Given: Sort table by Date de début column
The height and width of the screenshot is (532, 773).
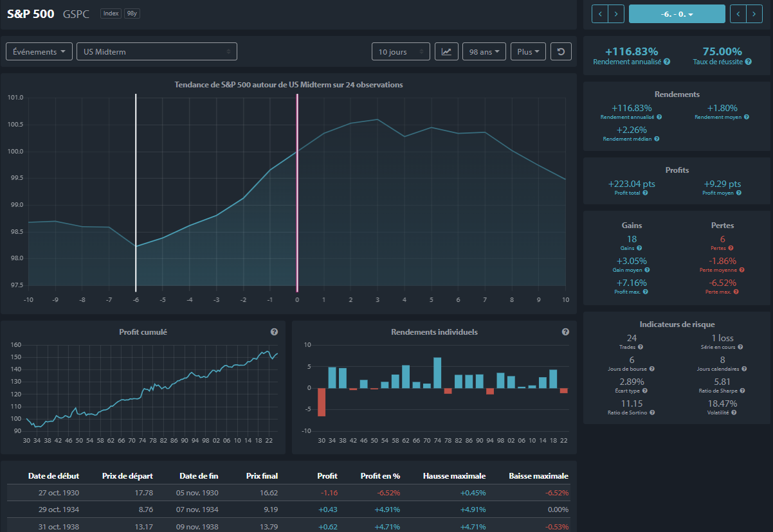Looking at the screenshot, I should (53, 476).
